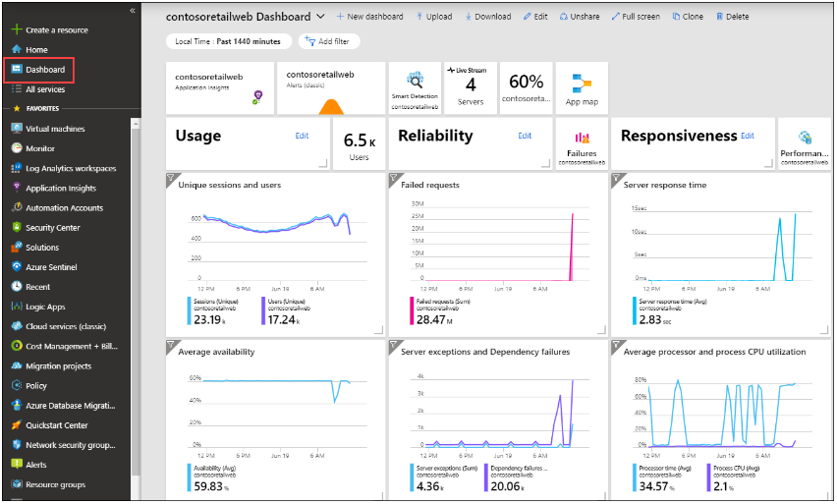Click filter icon on Average availability chart

point(171,345)
